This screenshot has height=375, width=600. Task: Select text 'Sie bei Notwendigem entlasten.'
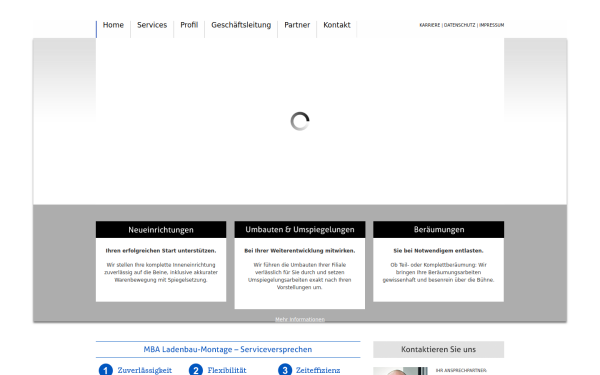[439, 251]
